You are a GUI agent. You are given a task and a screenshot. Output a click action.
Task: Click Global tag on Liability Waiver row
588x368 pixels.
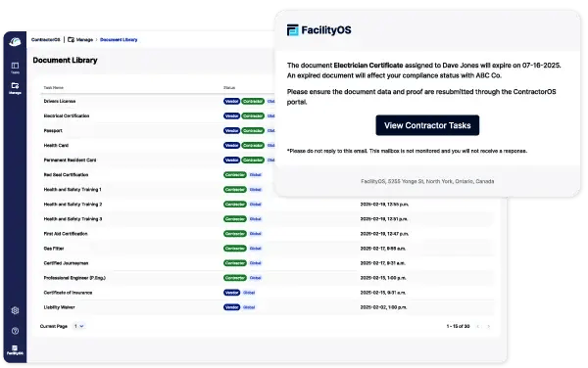(249, 307)
